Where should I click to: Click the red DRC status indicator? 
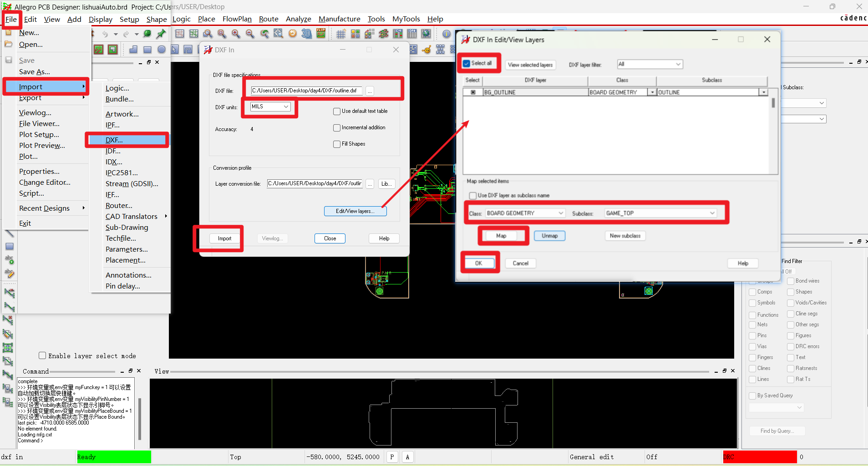(x=760, y=457)
